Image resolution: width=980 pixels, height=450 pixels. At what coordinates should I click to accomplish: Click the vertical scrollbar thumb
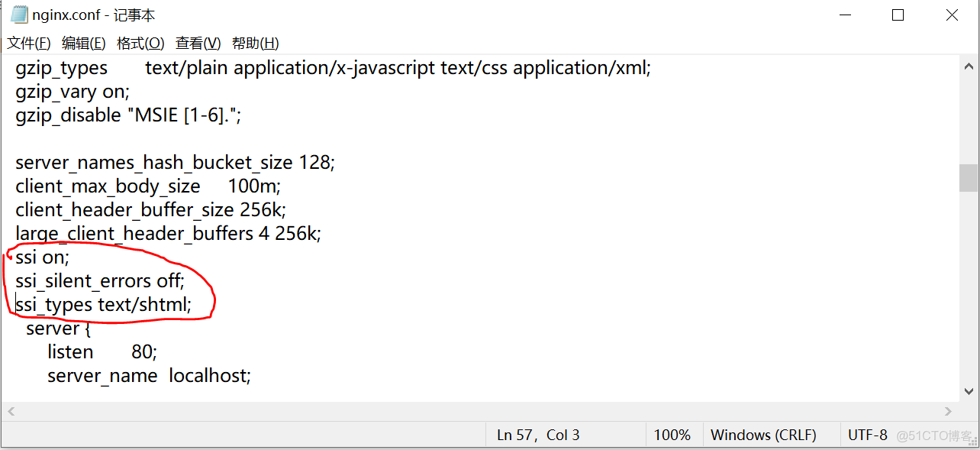(969, 178)
